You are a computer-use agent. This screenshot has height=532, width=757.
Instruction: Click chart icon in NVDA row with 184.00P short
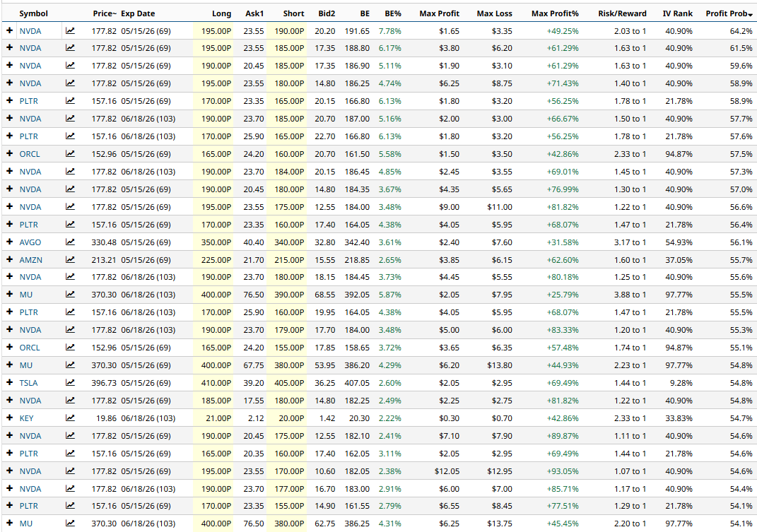click(70, 172)
